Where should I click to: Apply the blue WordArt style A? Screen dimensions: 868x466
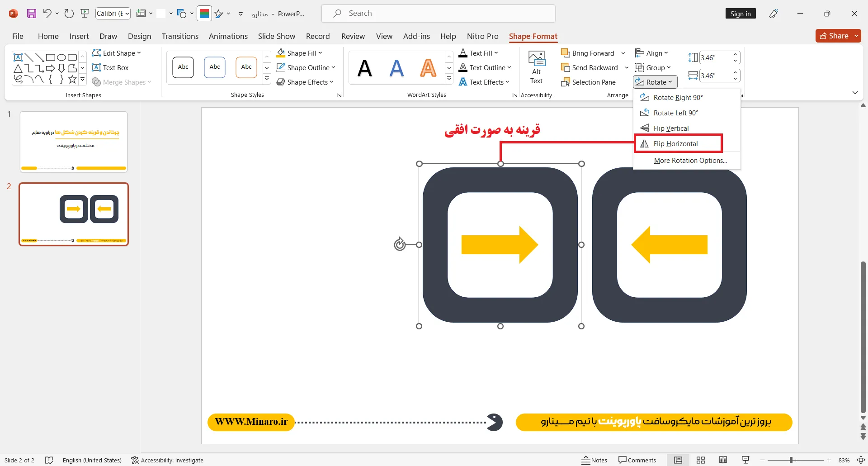click(396, 68)
